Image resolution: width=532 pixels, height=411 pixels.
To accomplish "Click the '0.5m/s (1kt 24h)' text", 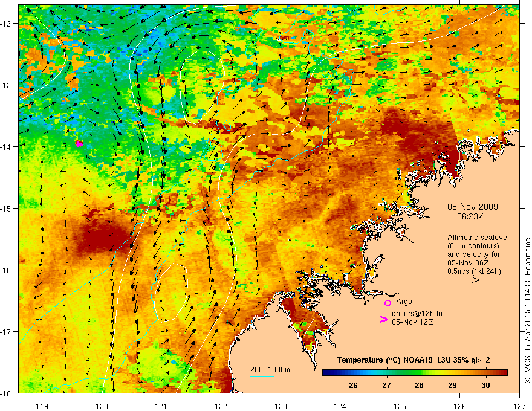I will click(x=474, y=271).
